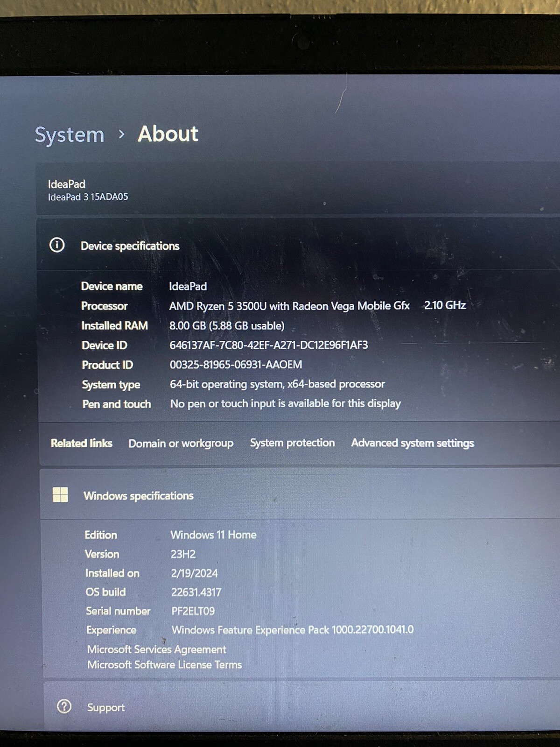The width and height of the screenshot is (560, 747).
Task: Select the Device ID value 646137AF-7C80
Action: click(269, 345)
